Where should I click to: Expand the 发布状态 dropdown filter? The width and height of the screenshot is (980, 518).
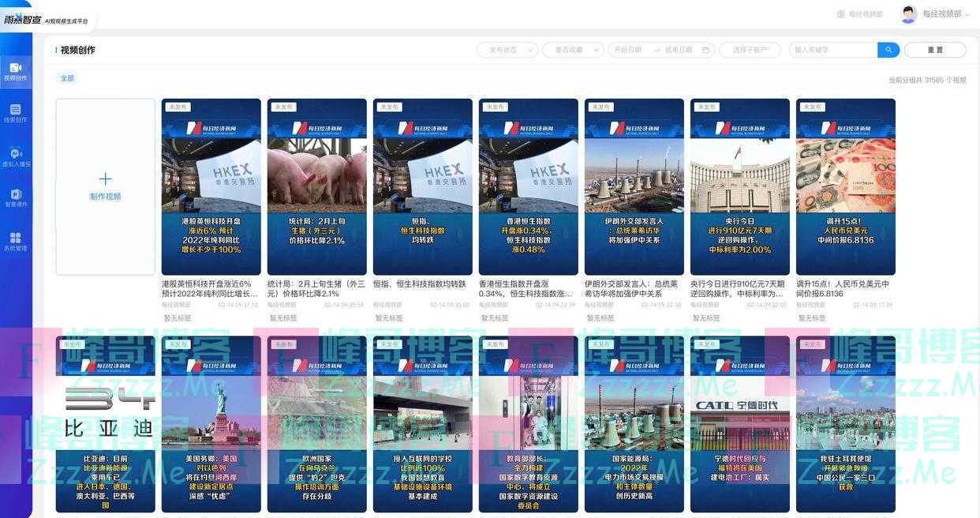tap(507, 50)
